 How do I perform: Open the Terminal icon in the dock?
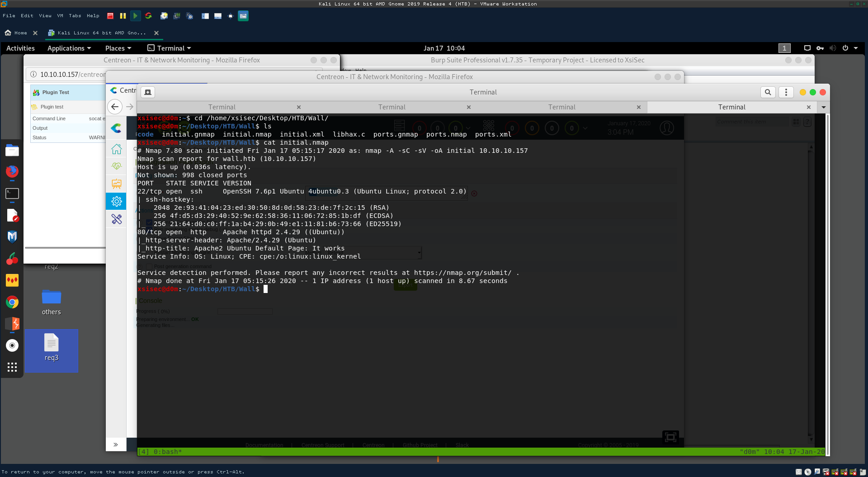click(x=12, y=194)
